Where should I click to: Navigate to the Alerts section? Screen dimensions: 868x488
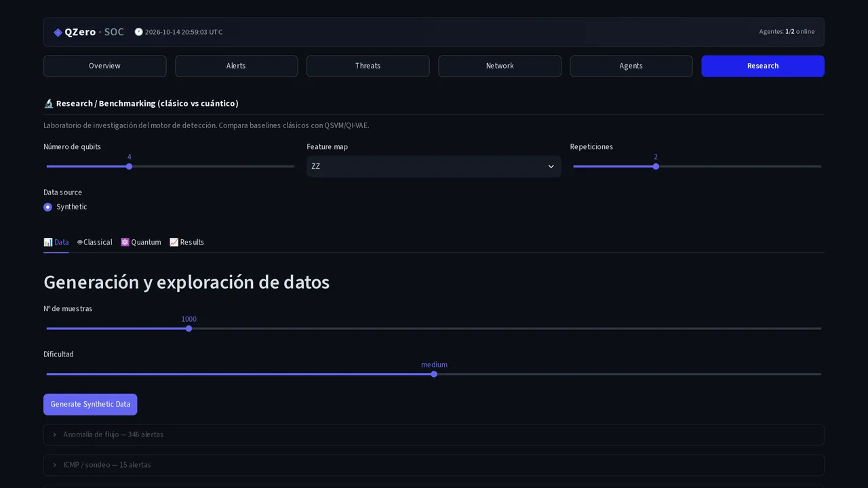[x=237, y=66]
